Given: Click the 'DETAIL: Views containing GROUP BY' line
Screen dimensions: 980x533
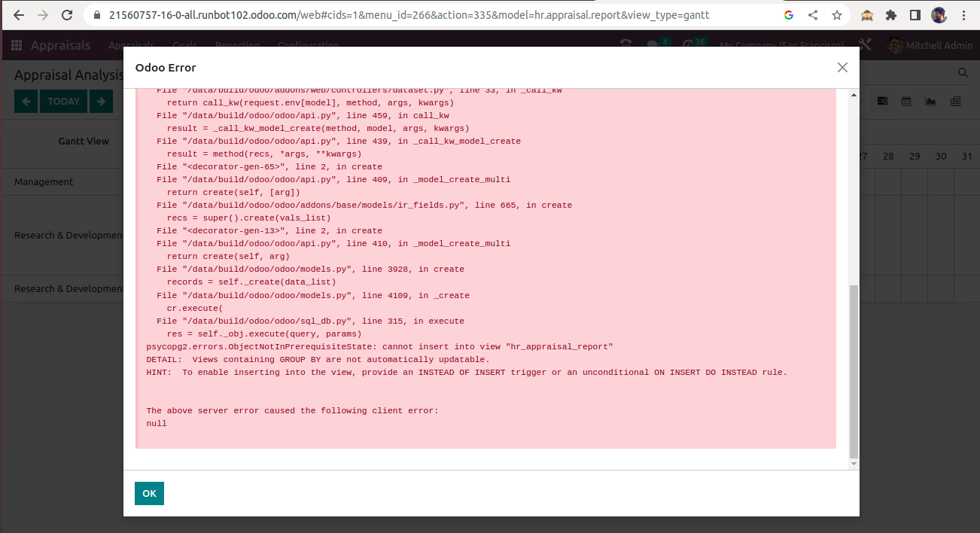Looking at the screenshot, I should 318,360.
